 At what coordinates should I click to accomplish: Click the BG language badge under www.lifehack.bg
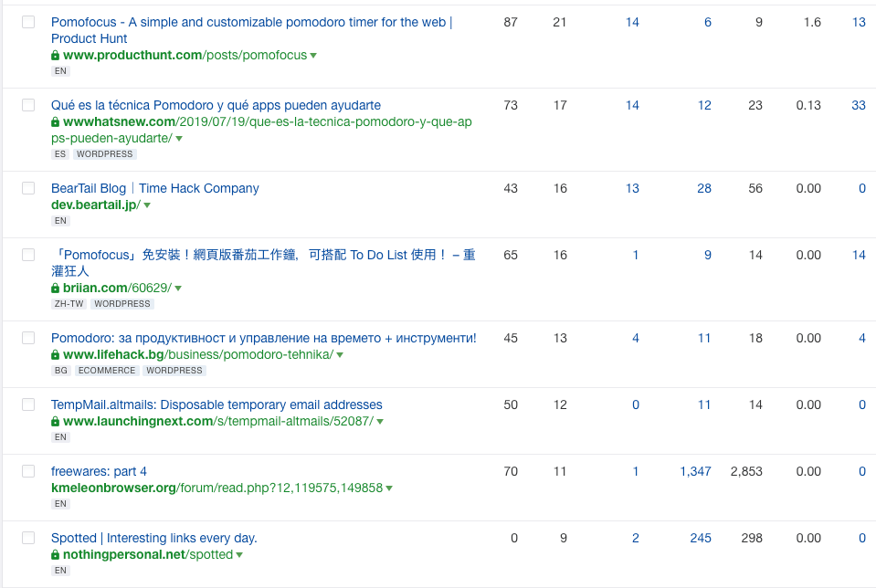[60, 370]
